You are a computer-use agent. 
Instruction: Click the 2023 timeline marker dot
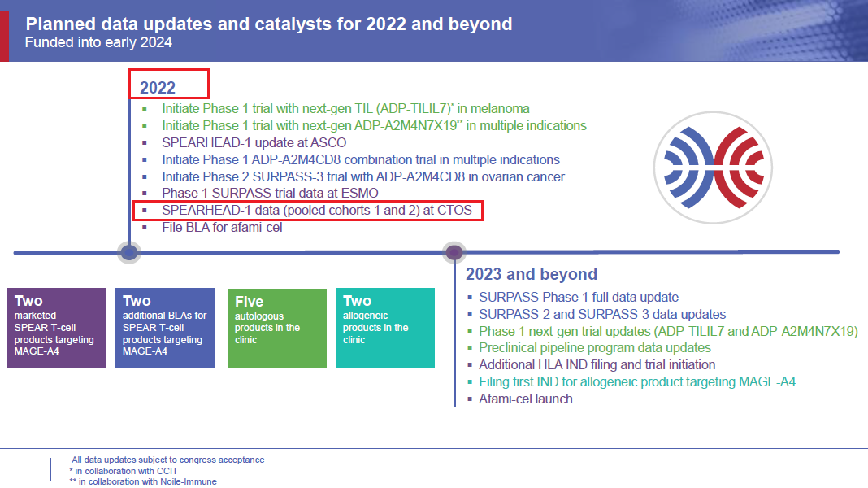point(454,252)
